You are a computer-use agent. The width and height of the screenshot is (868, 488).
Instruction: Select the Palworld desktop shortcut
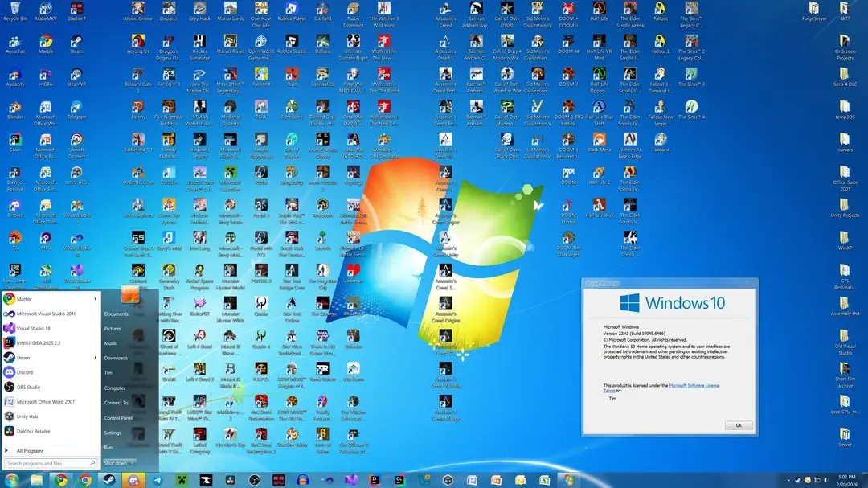click(260, 77)
